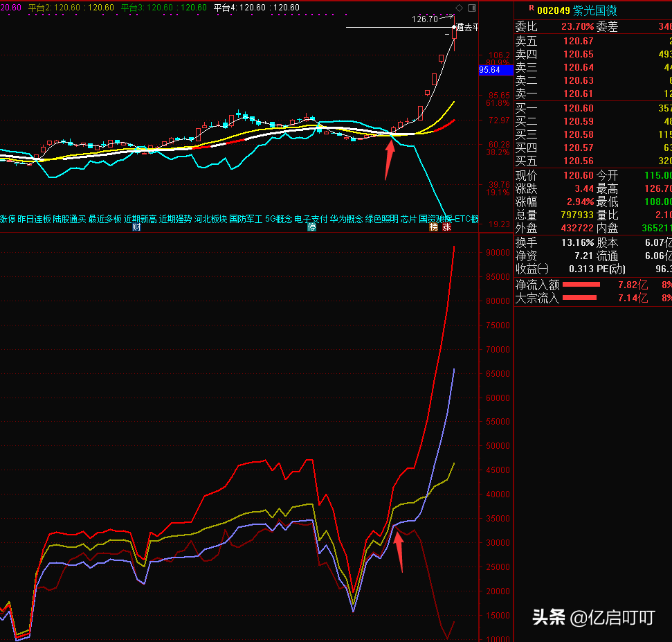Select the 电子支付 concept tag
Image resolution: width=672 pixels, height=642 pixels.
311,219
